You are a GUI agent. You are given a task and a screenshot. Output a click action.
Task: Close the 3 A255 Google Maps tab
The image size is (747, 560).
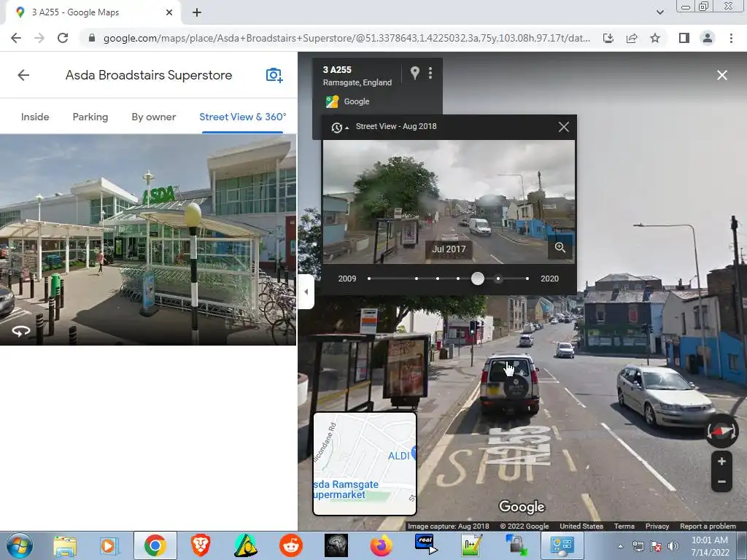tap(169, 12)
